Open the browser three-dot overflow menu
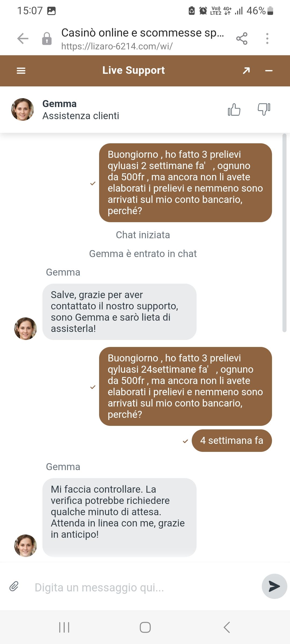 pos(267,38)
